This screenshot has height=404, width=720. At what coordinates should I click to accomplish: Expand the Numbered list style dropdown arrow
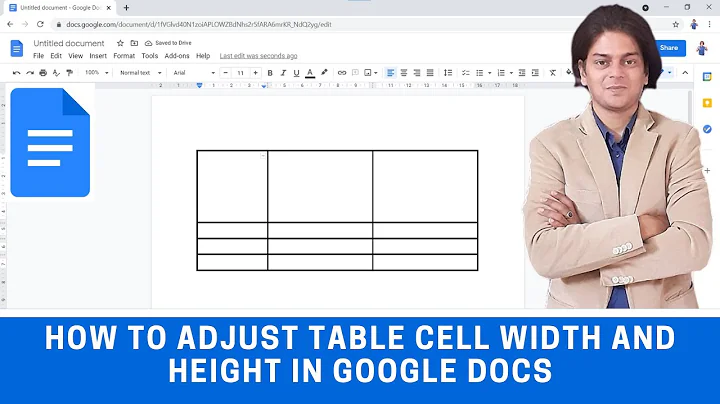coord(511,73)
